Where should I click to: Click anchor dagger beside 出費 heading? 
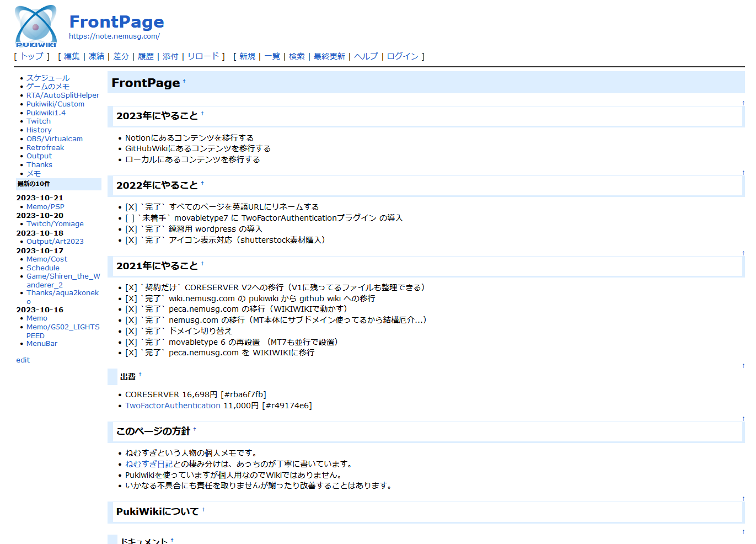pyautogui.click(x=140, y=375)
